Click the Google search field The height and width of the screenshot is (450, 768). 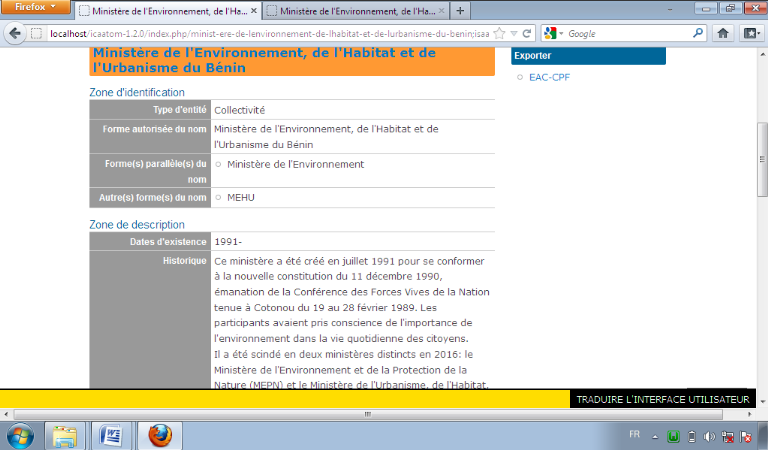point(628,34)
